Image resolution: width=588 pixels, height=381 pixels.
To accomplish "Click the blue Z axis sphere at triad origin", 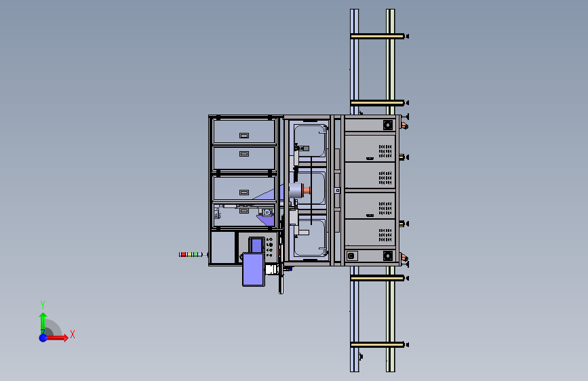I will point(43,338).
